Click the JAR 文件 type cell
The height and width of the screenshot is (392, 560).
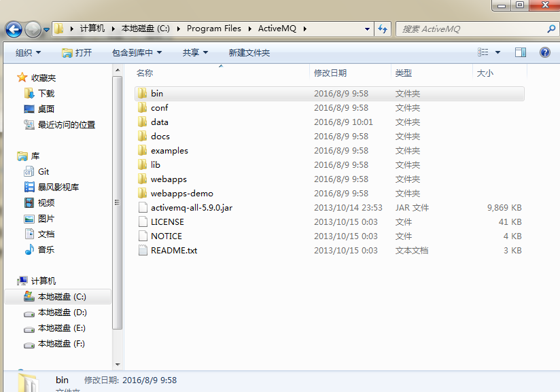click(x=412, y=207)
